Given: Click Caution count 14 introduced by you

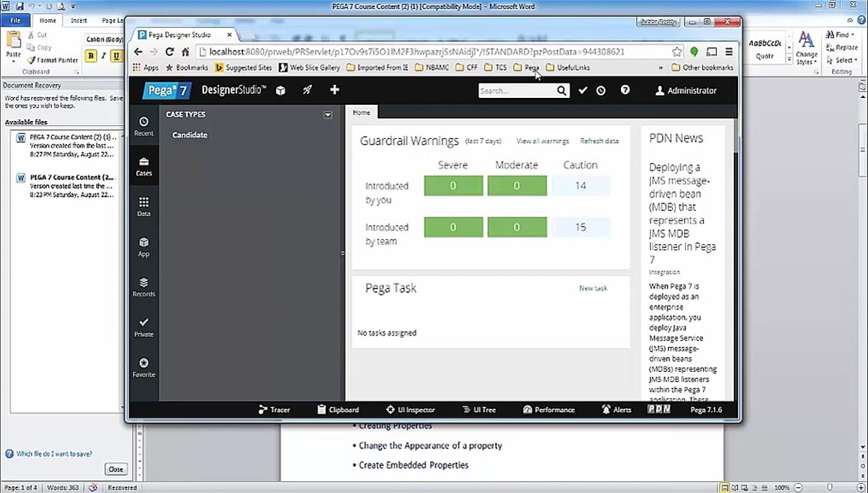Looking at the screenshot, I should [x=580, y=186].
